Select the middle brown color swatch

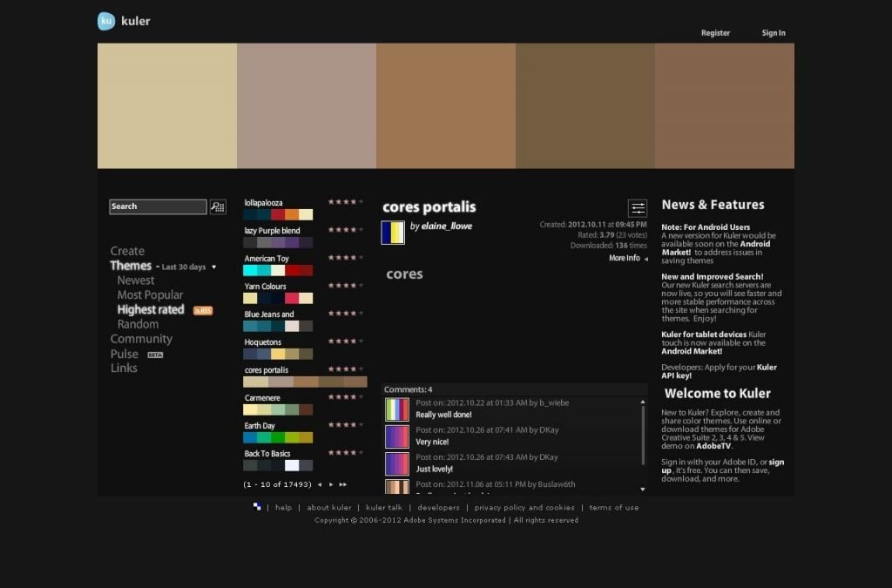click(446, 105)
